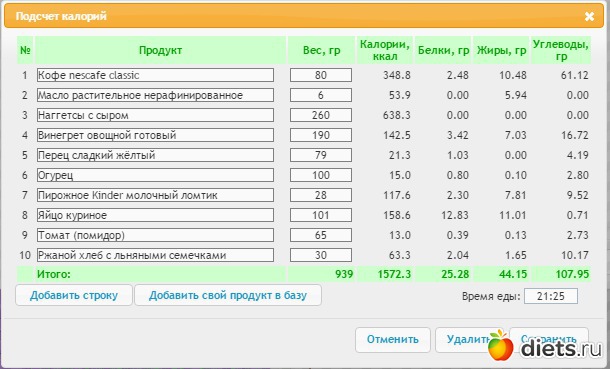
Task: Click the Калории, ккал column header
Action: pos(385,50)
